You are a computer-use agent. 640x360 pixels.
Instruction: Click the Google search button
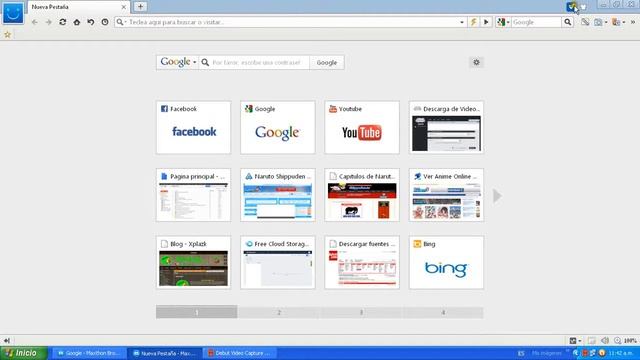click(x=327, y=62)
